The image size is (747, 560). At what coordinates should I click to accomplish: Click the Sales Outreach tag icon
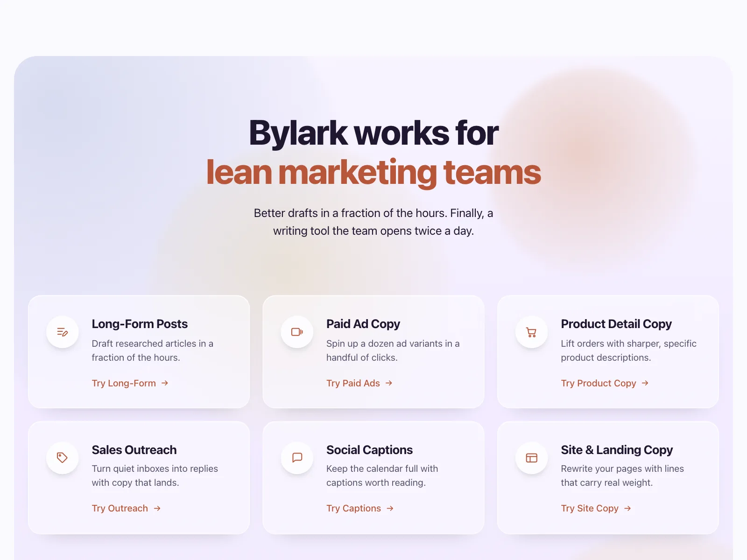click(x=62, y=458)
